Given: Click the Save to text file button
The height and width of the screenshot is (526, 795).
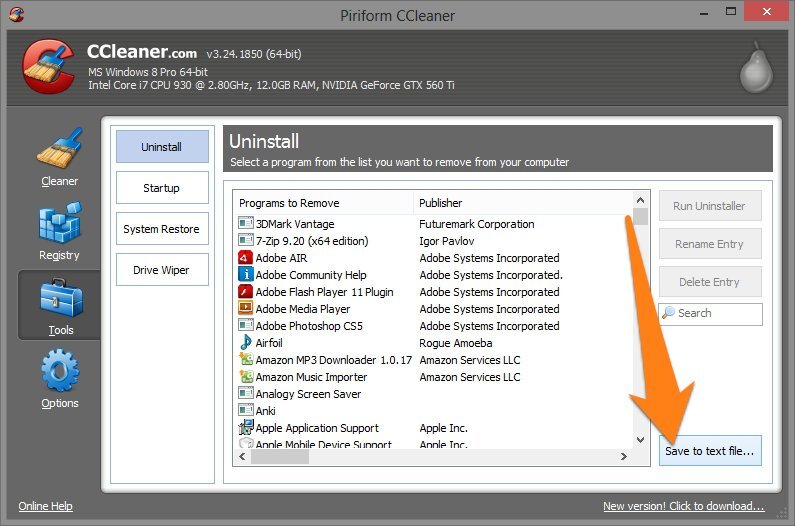Looking at the screenshot, I should [710, 452].
